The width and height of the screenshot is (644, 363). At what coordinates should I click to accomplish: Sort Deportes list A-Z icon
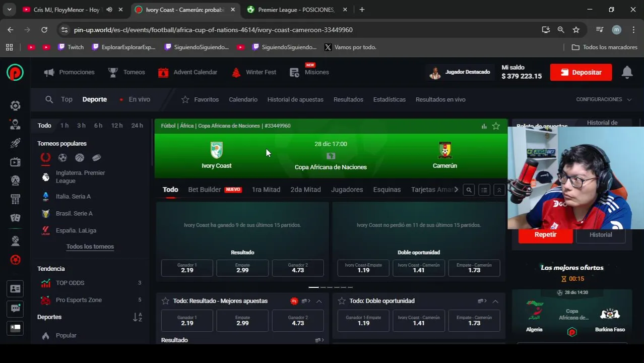point(138,317)
